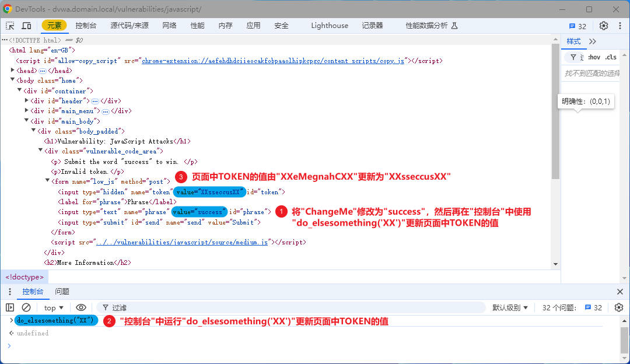
Task: Open the 默认级别 log level dropdown
Action: pos(510,308)
